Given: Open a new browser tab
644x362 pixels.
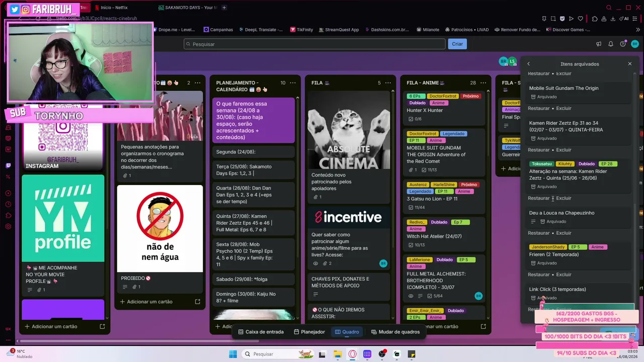Looking at the screenshot, I should pyautogui.click(x=224, y=8).
